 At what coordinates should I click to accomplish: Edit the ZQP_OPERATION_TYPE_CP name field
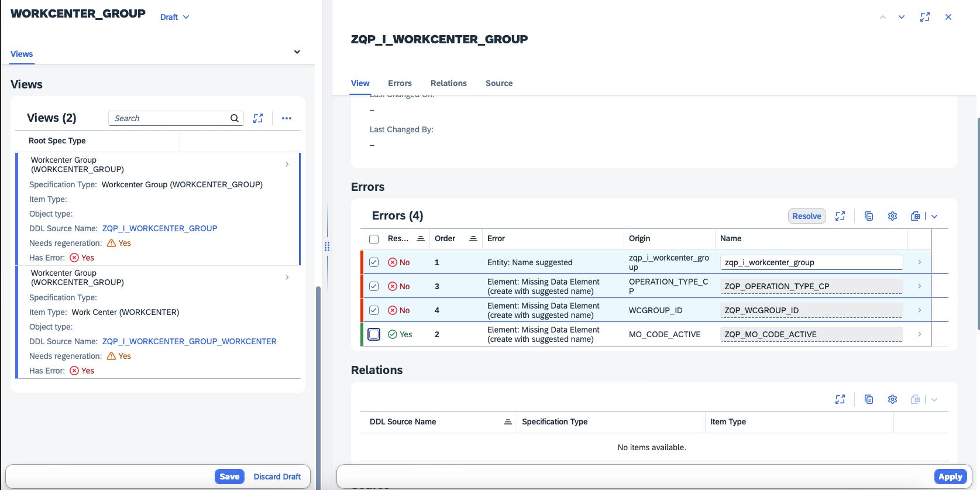(811, 286)
